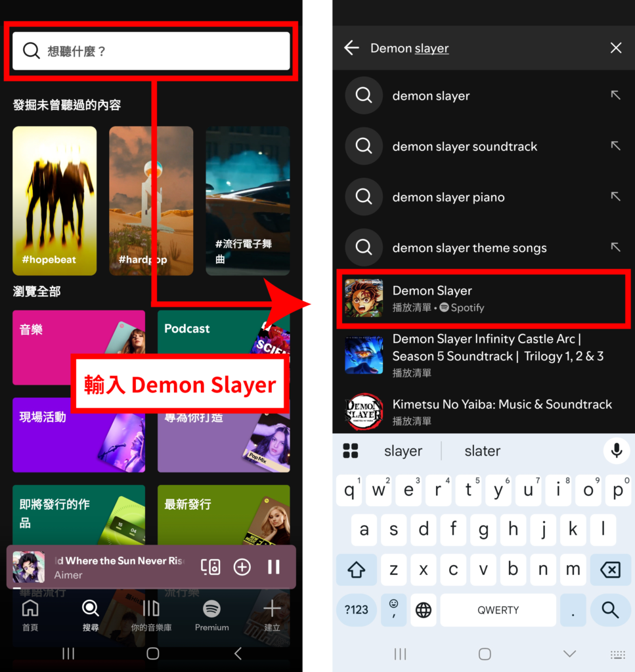Image resolution: width=635 pixels, height=672 pixels.
Task: Tap right phone's home navigation button
Action: click(485, 654)
